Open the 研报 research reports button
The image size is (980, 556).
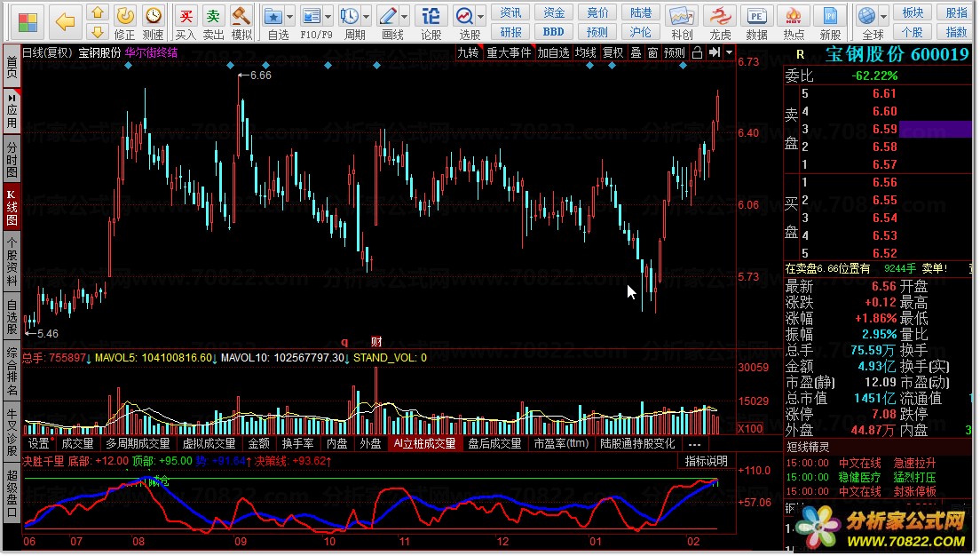click(510, 32)
